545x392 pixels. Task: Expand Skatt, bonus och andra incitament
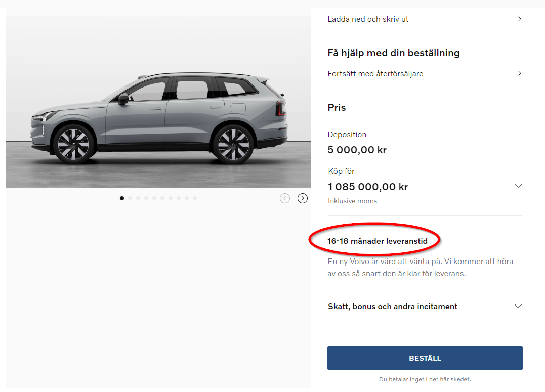518,306
